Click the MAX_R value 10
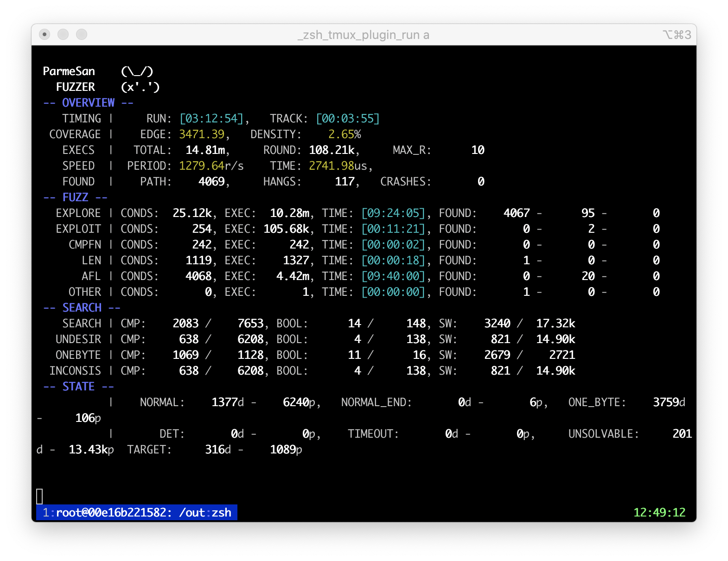Viewport: 728px width, 561px height. click(x=478, y=150)
